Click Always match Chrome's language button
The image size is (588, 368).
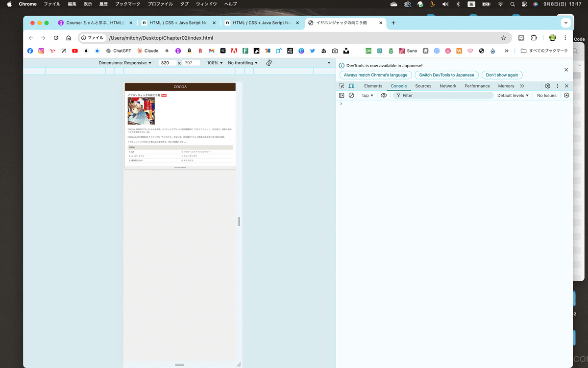tap(375, 75)
